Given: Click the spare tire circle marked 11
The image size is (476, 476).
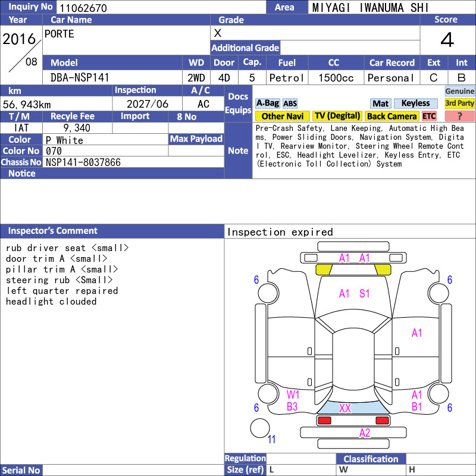Looking at the screenshot, I should coord(260,428).
